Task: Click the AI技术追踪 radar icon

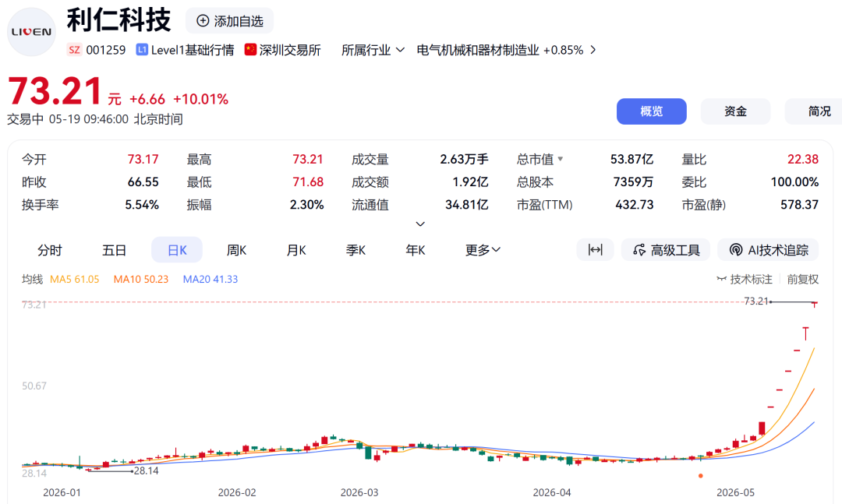Action: (736, 250)
